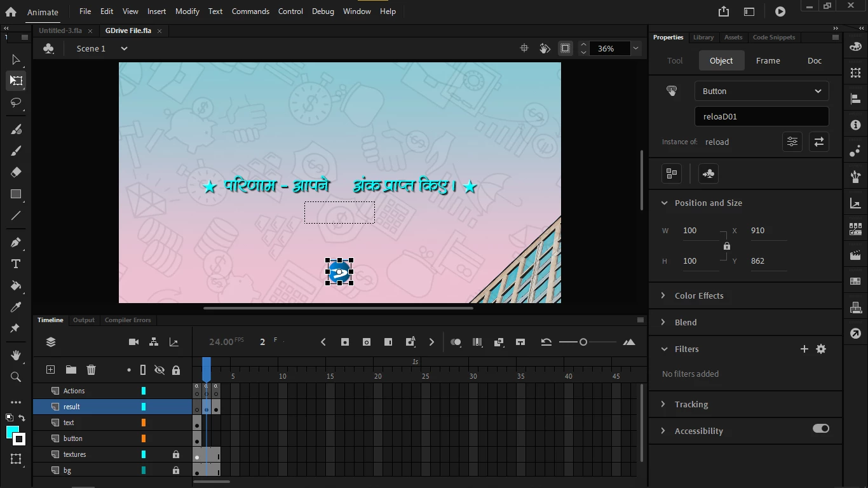Select the Pen tool
The width and height of the screenshot is (868, 488).
pyautogui.click(x=16, y=242)
